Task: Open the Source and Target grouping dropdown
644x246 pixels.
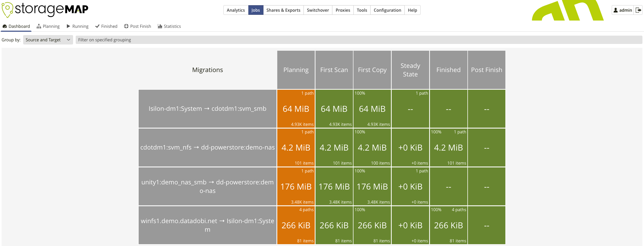Action: click(x=48, y=40)
